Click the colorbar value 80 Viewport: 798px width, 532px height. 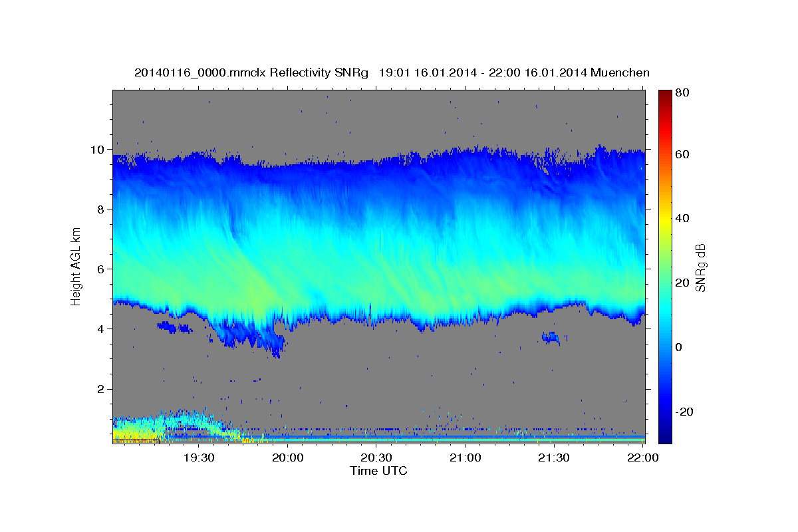tap(683, 92)
